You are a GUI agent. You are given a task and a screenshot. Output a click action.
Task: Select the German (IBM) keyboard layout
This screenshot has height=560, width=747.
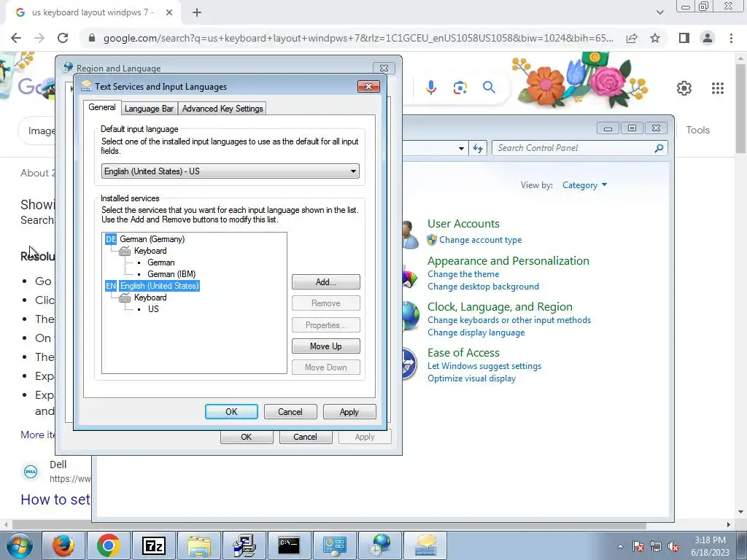click(171, 274)
